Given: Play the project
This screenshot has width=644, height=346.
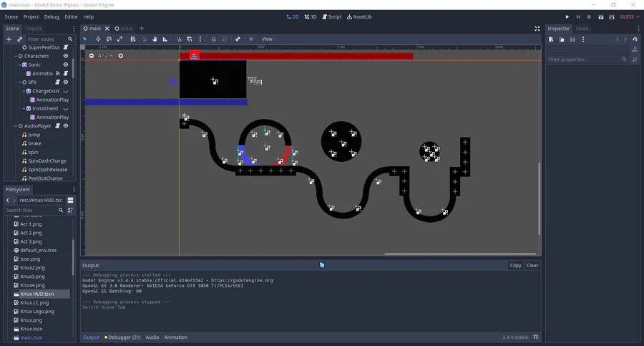Looking at the screenshot, I should click(x=567, y=17).
